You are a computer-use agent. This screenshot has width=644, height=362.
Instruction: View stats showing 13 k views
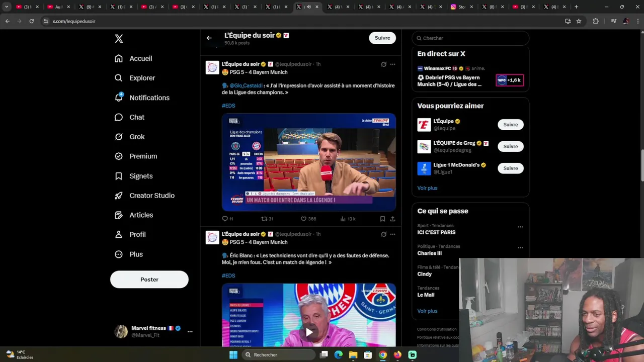coord(348,219)
